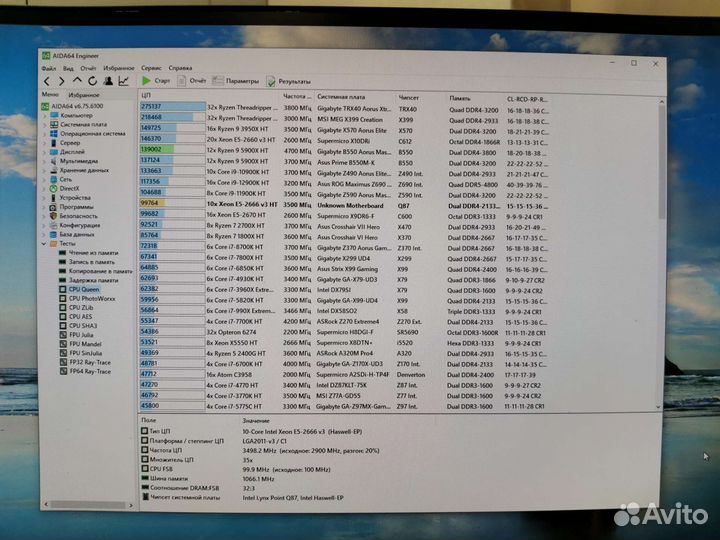Collapse the Тесты tree node

coord(45,243)
